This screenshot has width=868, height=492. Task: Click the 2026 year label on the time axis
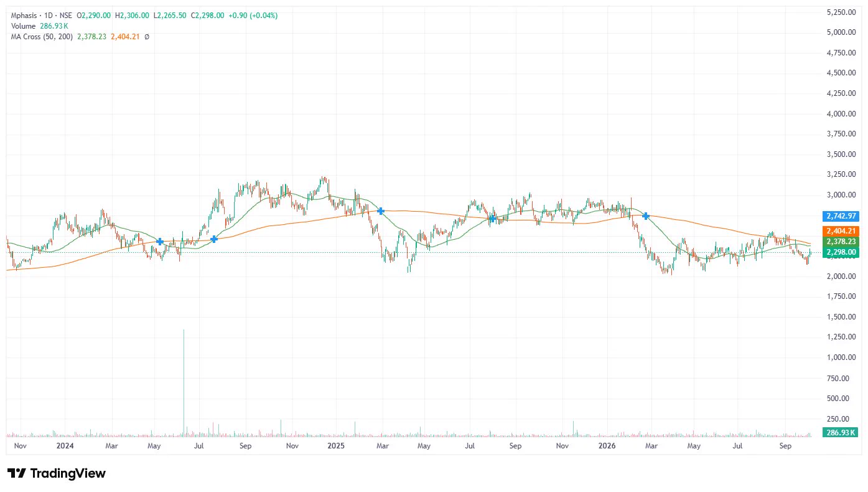[x=607, y=446]
